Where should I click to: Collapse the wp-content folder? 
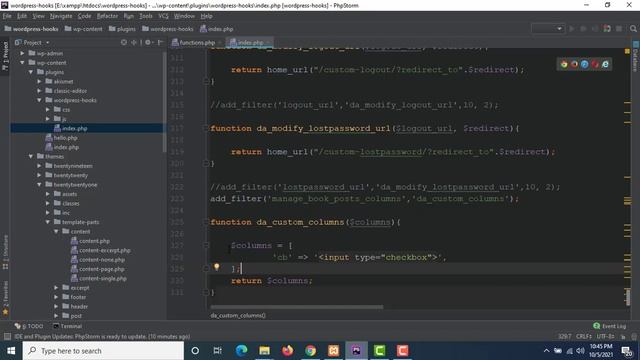[22, 62]
